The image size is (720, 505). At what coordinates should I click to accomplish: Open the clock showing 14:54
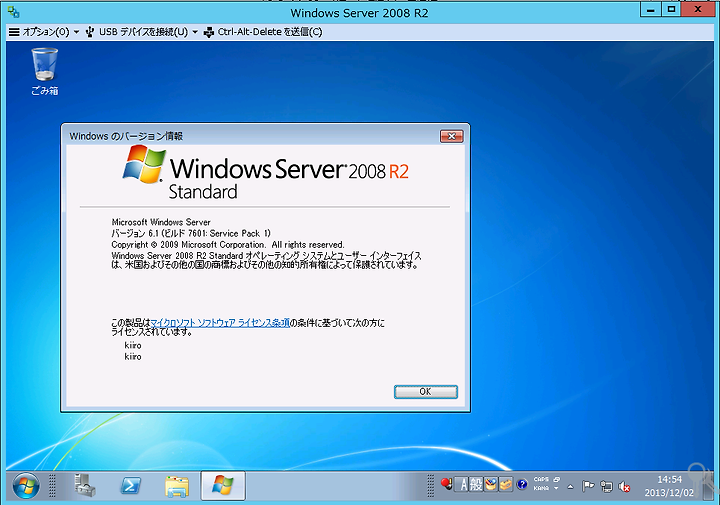click(x=669, y=486)
